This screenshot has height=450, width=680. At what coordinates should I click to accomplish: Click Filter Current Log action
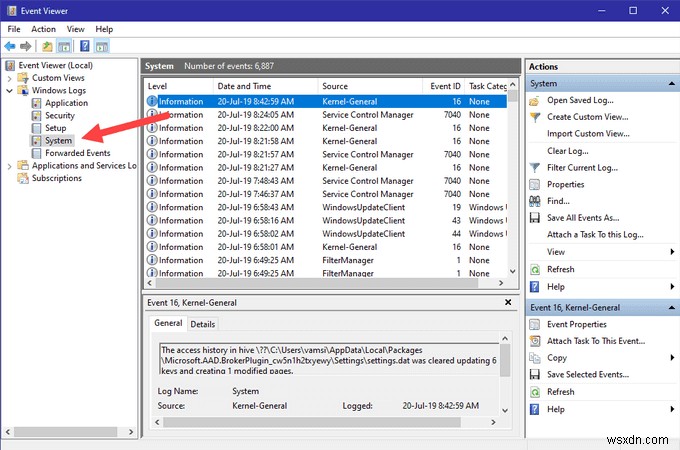(x=582, y=168)
